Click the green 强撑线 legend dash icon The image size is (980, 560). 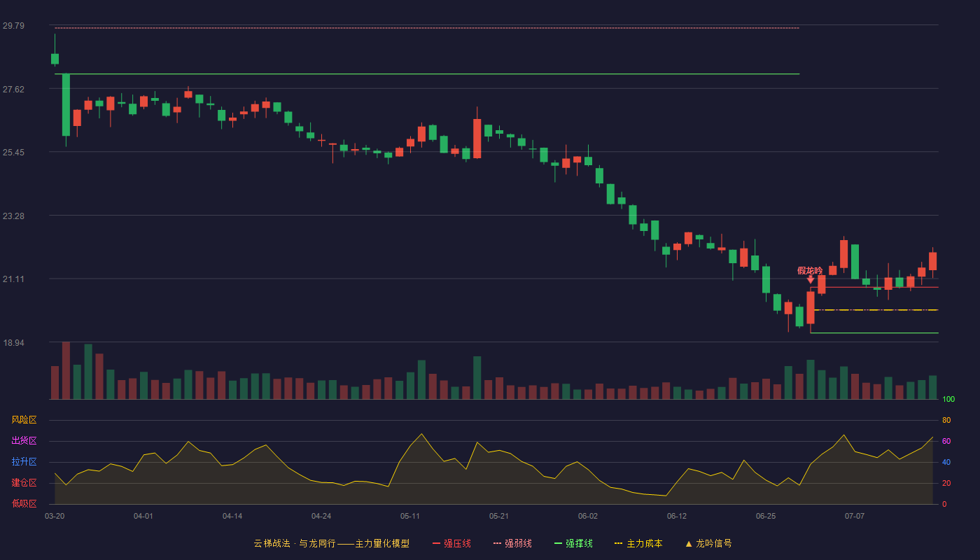point(559,544)
